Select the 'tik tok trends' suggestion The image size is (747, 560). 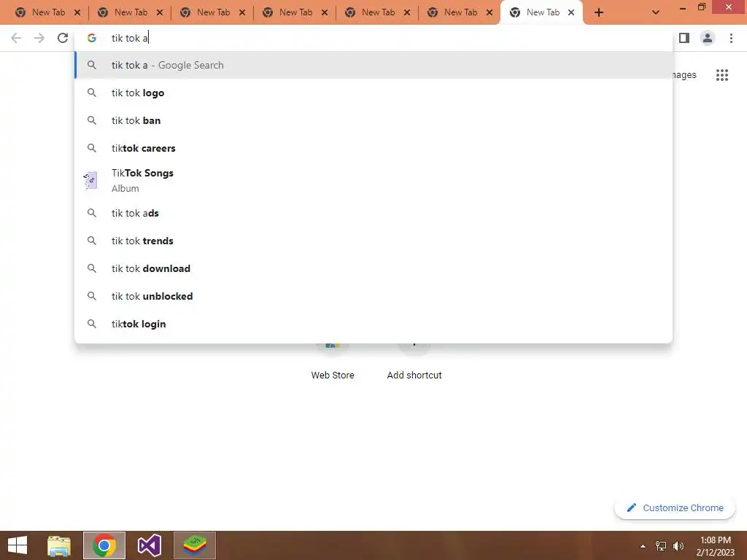(x=373, y=241)
